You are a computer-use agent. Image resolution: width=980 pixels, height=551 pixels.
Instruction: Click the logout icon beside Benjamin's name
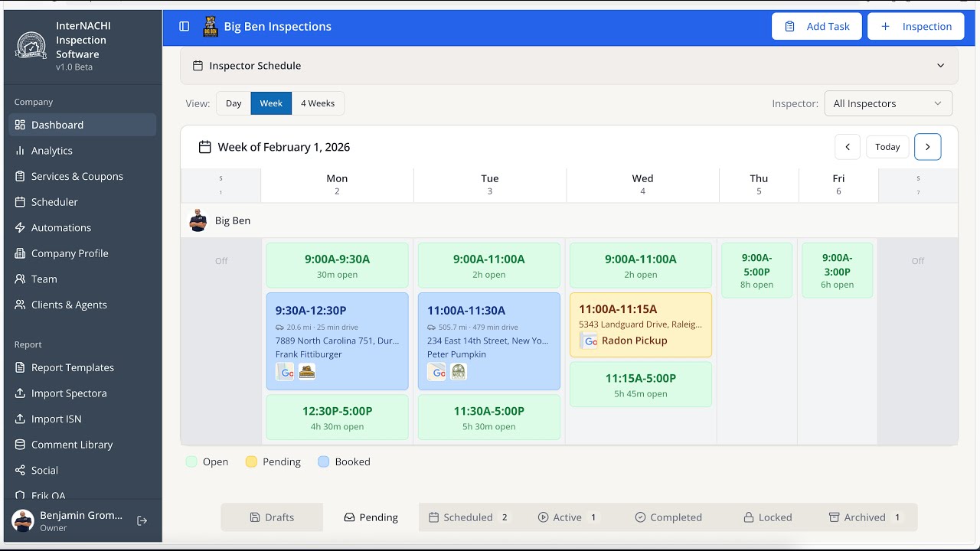point(142,520)
